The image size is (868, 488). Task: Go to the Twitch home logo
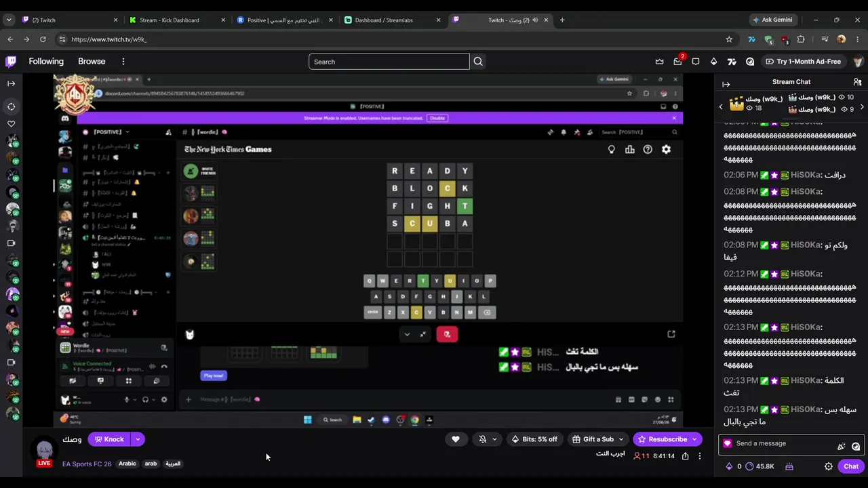click(x=11, y=62)
